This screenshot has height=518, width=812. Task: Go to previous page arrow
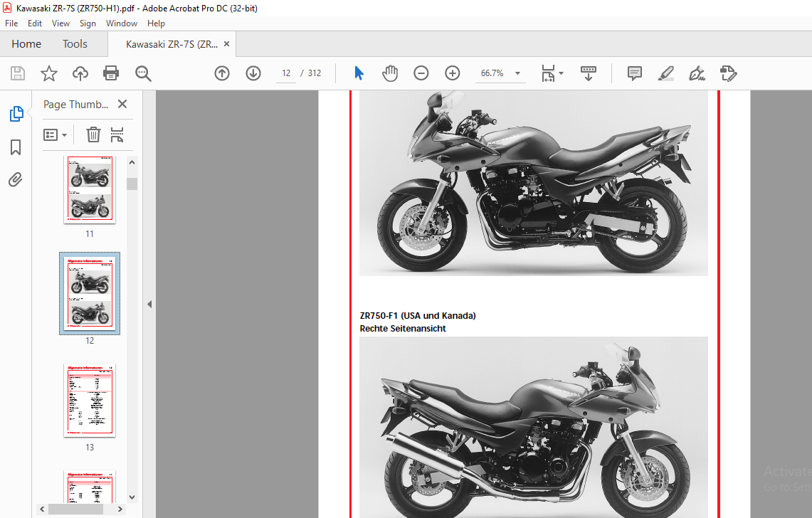tap(221, 73)
